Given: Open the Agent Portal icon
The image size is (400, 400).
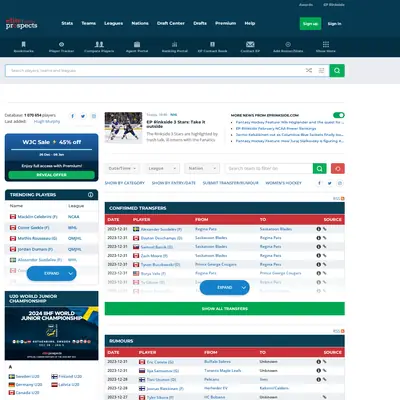Looking at the screenshot, I should pyautogui.click(x=137, y=44).
